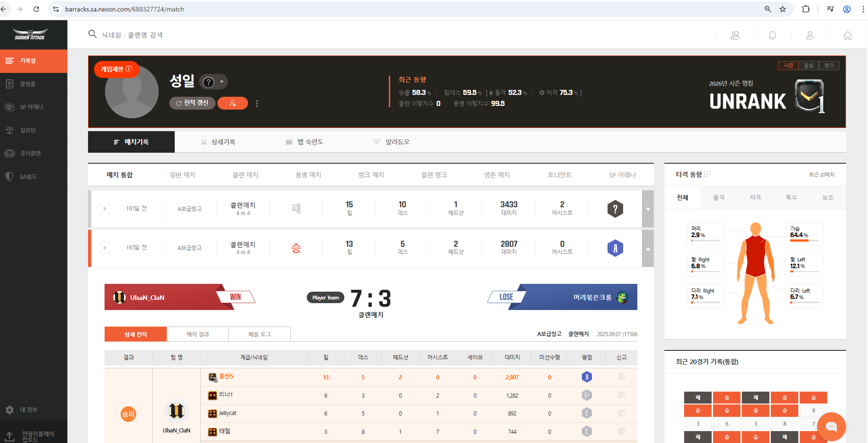
Task: Click the orange add-friend icon button
Action: click(232, 103)
